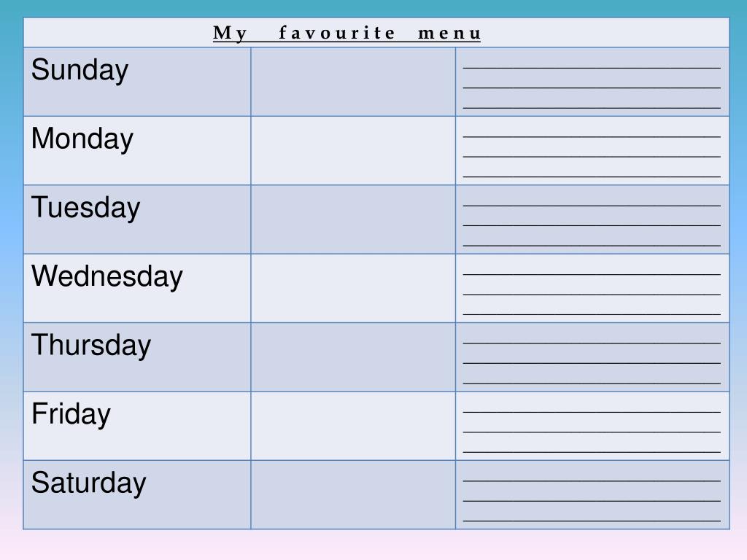This screenshot has width=747, height=560.
Task: Click the empty middle cell beside Wednesday
Action: (x=353, y=288)
